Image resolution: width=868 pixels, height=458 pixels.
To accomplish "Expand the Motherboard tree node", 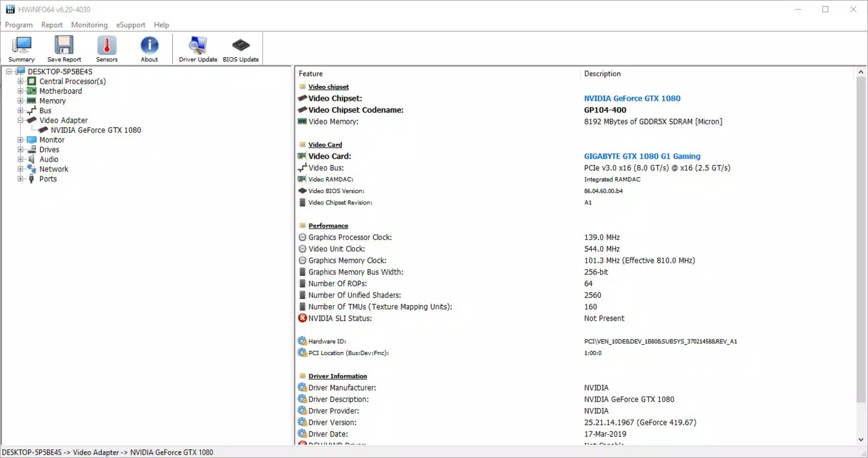I will (x=20, y=91).
